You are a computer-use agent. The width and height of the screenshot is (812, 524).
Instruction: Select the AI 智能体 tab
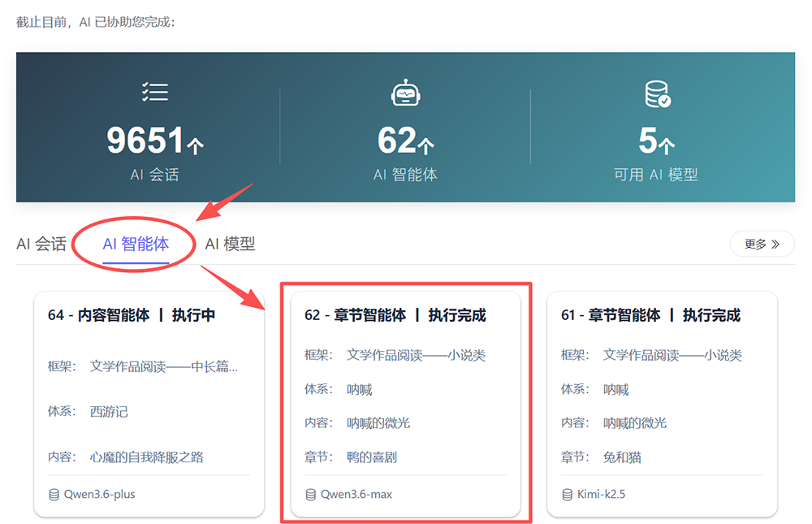[136, 244]
